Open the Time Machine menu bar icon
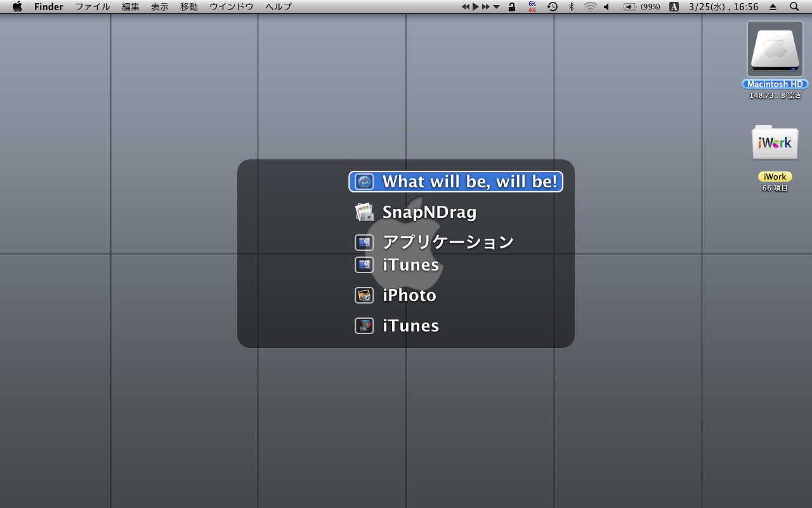812x508 pixels. tap(553, 6)
